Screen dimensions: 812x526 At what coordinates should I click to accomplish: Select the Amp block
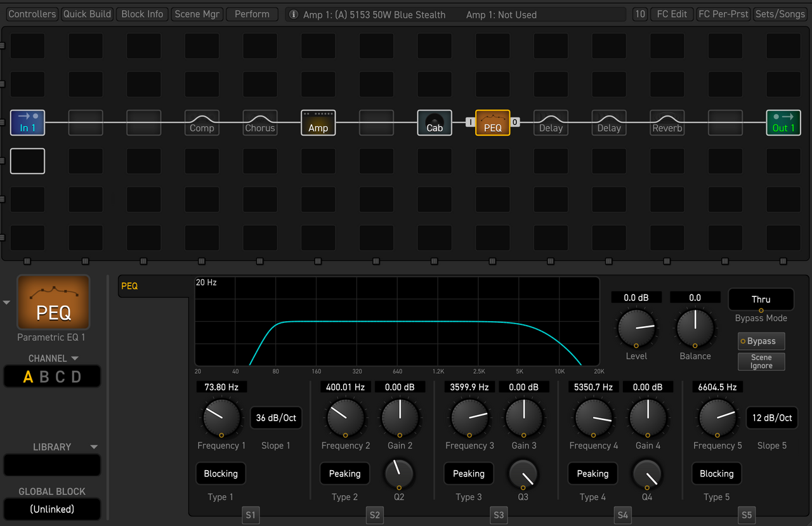click(x=318, y=122)
